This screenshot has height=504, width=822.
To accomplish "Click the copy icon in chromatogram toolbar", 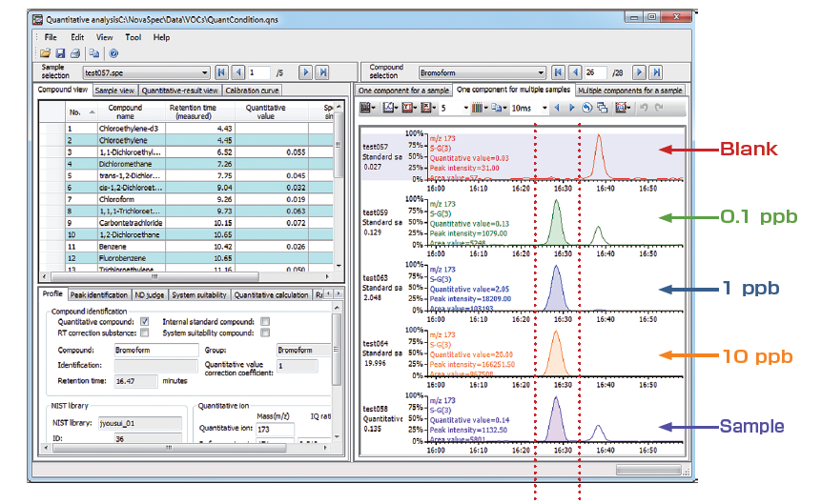I will [496, 108].
